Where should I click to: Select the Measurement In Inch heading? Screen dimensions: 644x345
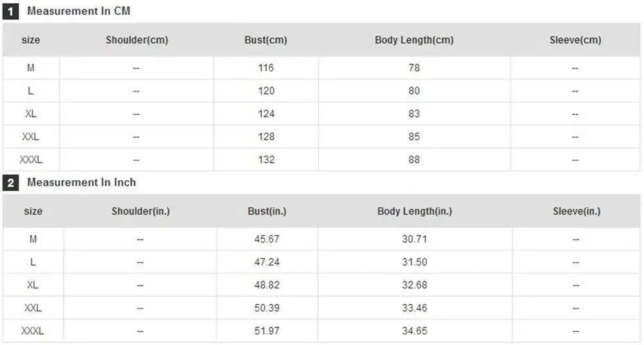click(81, 182)
